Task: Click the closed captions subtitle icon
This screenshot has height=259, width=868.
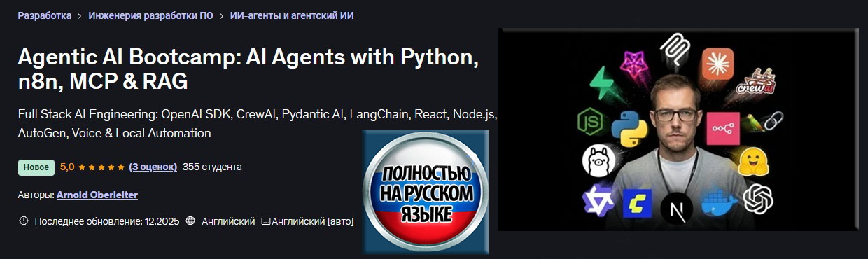Action: pos(266,221)
